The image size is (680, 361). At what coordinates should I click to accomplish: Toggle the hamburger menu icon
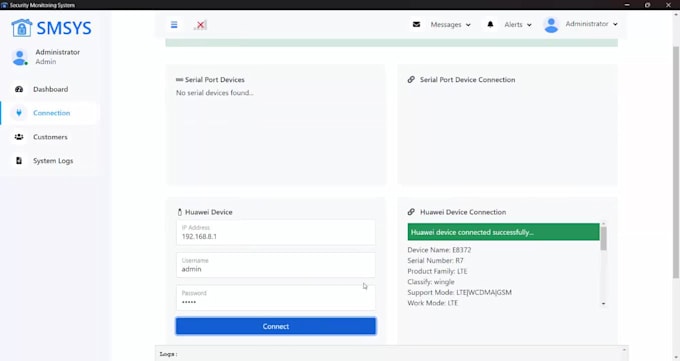click(174, 25)
